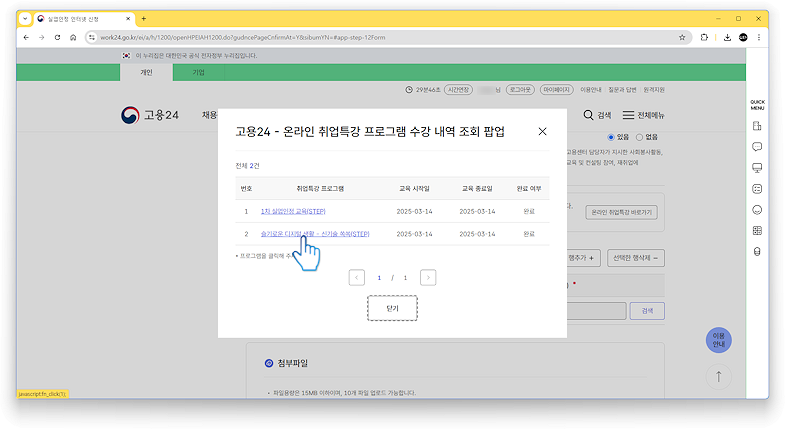The image size is (785, 429).
Task: Click the scroll-to-top arrow button
Action: (718, 376)
